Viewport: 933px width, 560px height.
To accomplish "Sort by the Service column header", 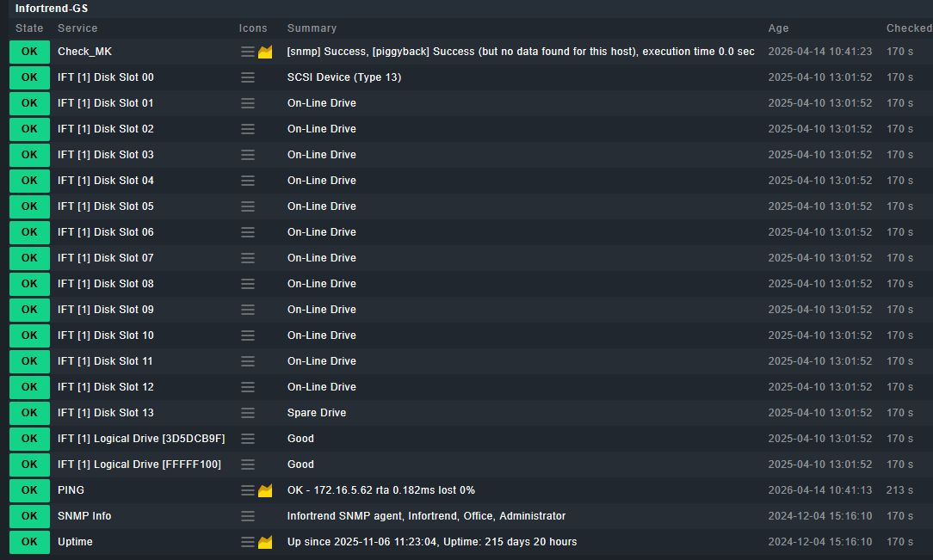I will pos(77,28).
